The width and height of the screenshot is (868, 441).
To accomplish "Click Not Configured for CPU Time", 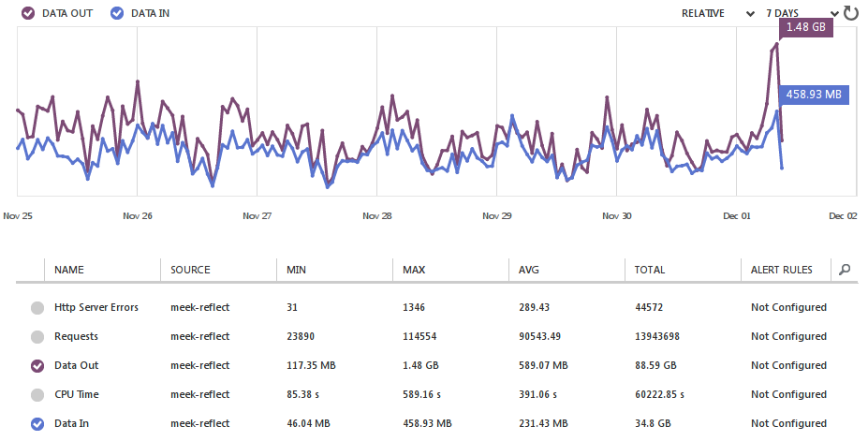I will (x=788, y=395).
